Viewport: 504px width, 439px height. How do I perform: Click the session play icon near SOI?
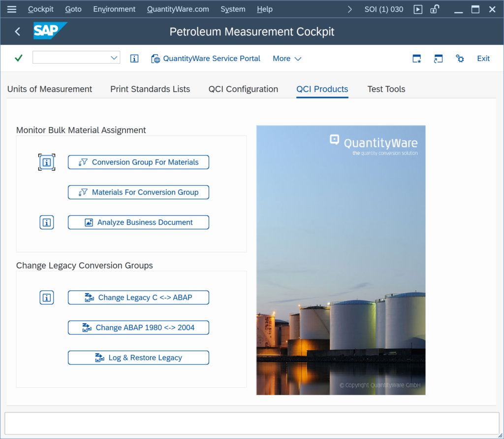[x=418, y=9]
